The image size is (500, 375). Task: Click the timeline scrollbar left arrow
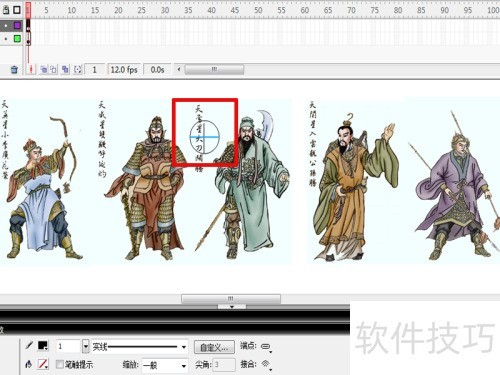click(x=179, y=70)
